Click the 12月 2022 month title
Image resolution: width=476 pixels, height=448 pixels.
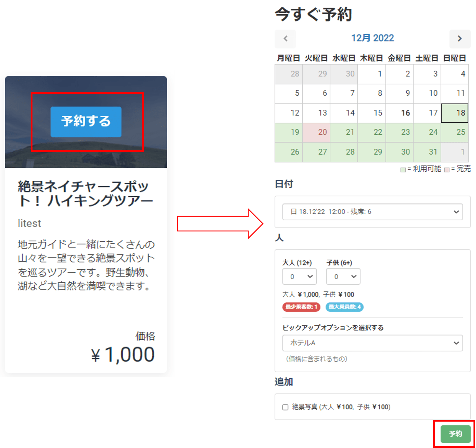tap(372, 38)
